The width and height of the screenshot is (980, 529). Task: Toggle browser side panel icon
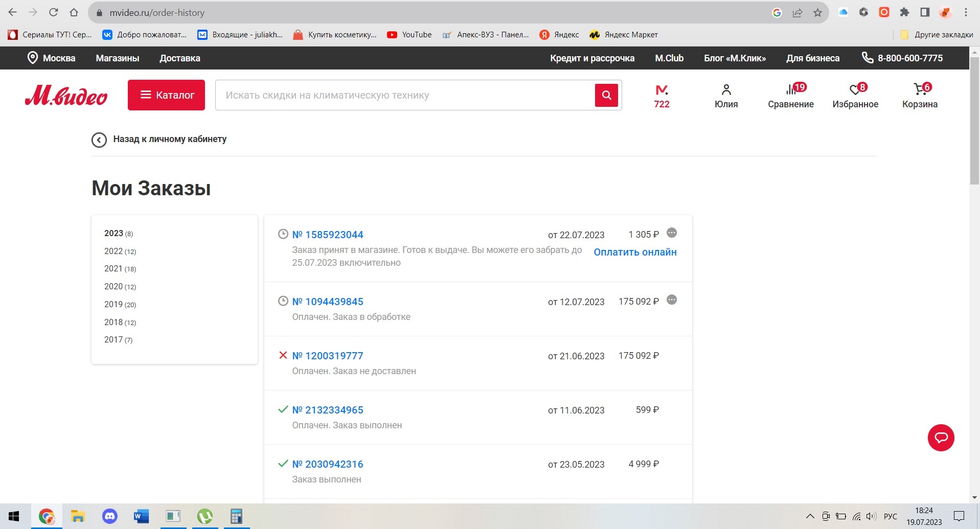click(925, 12)
